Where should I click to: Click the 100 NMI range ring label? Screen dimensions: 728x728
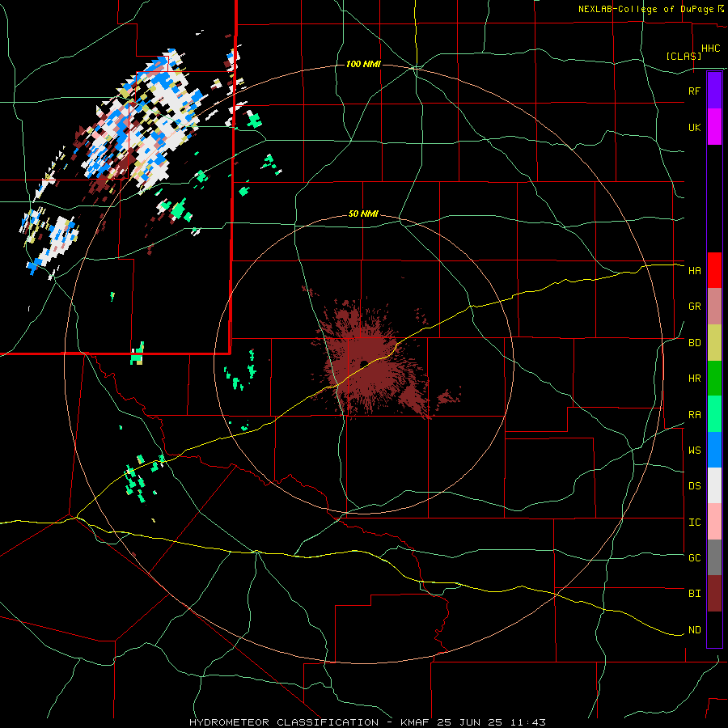363,64
